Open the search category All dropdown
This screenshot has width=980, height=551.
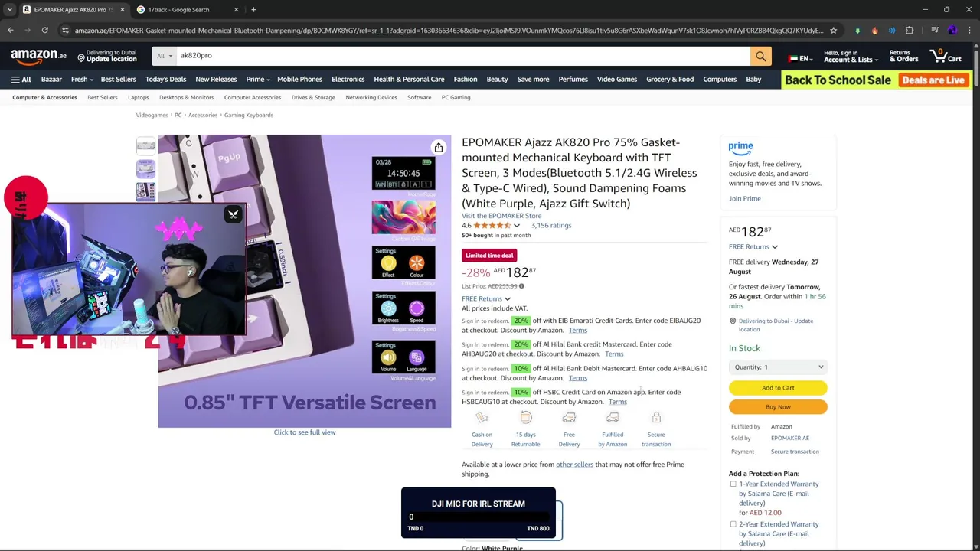click(164, 56)
